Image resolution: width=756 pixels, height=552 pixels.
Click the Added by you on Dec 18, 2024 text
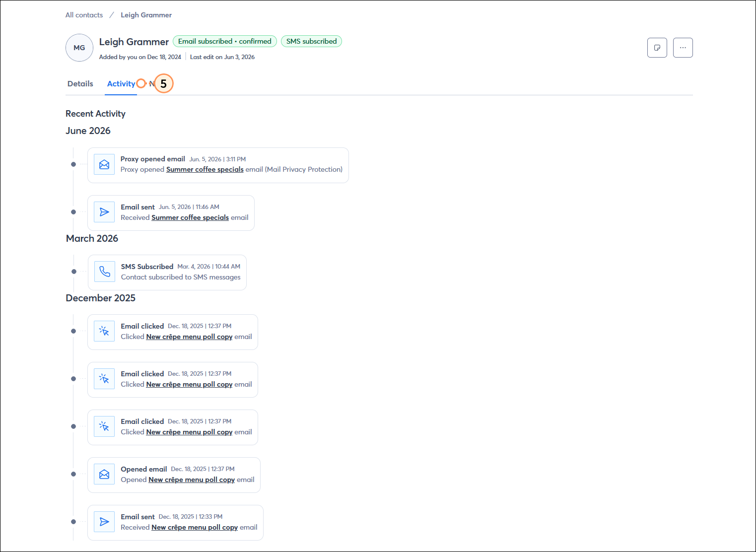(140, 57)
